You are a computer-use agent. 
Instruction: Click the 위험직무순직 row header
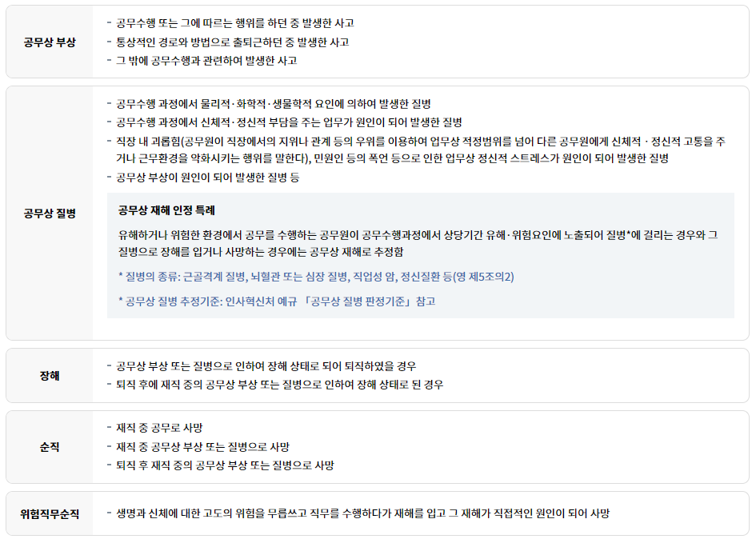coord(50,513)
